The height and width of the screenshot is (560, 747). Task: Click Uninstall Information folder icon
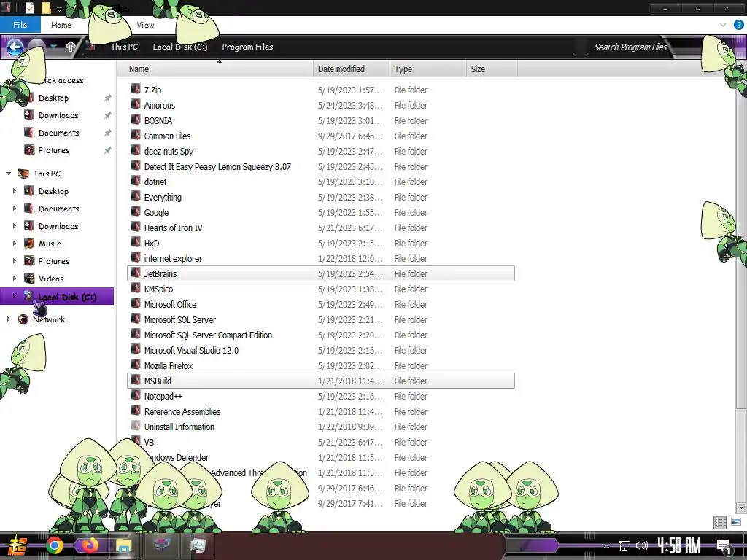coord(135,426)
